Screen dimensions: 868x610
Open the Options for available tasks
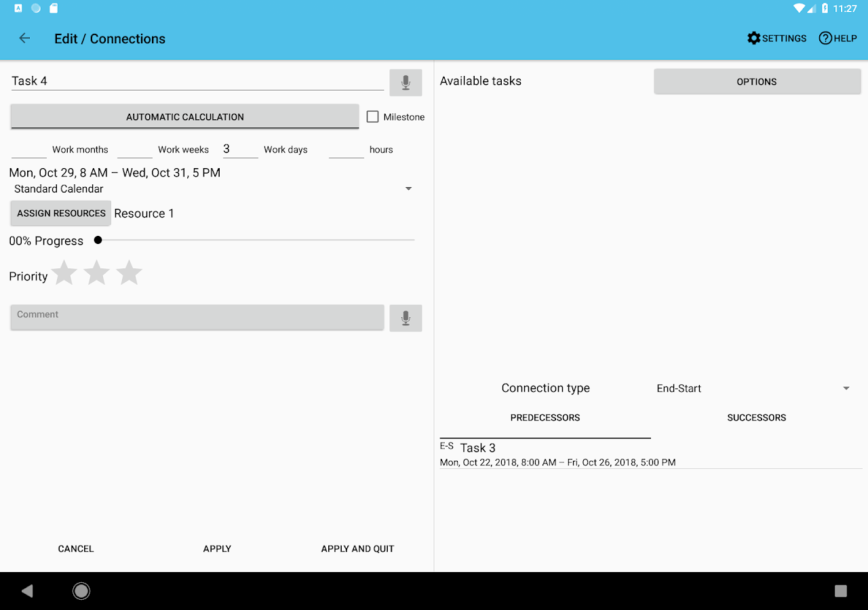[x=756, y=81]
